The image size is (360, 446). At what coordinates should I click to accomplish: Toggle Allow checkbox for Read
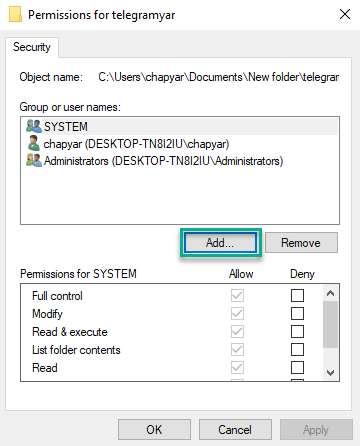coord(237,367)
